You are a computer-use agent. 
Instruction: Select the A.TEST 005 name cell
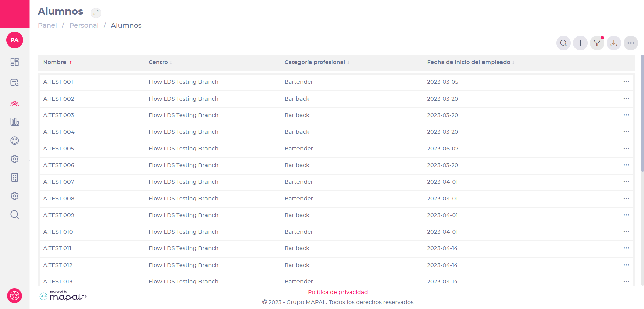pyautogui.click(x=58, y=148)
